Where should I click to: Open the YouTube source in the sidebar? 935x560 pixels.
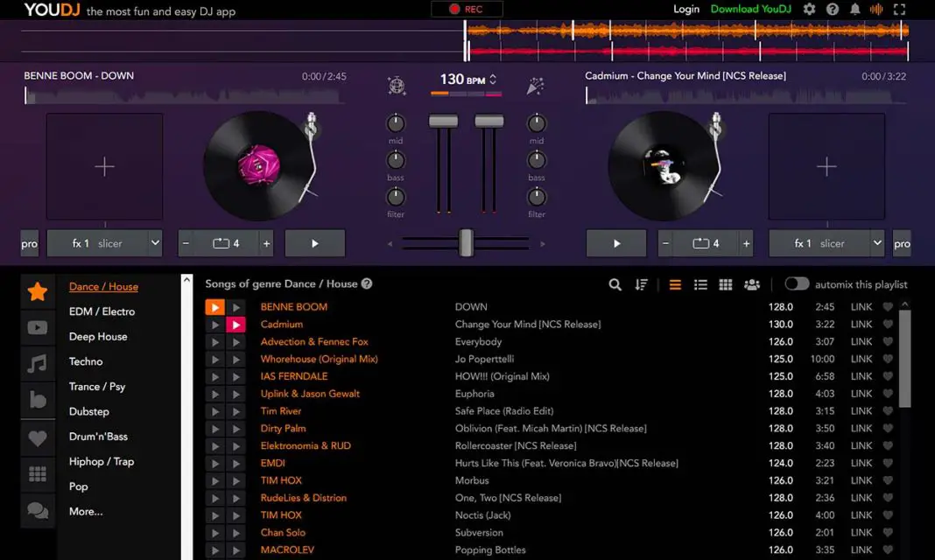37,327
